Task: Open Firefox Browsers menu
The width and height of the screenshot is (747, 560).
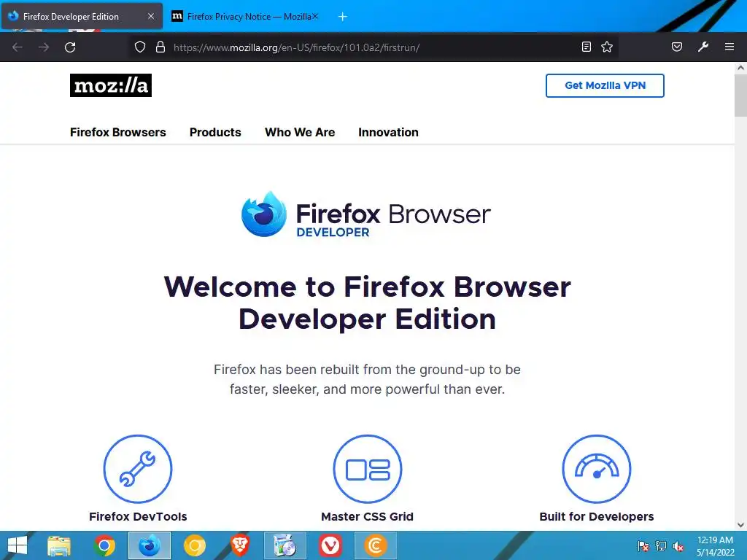Action: point(118,133)
